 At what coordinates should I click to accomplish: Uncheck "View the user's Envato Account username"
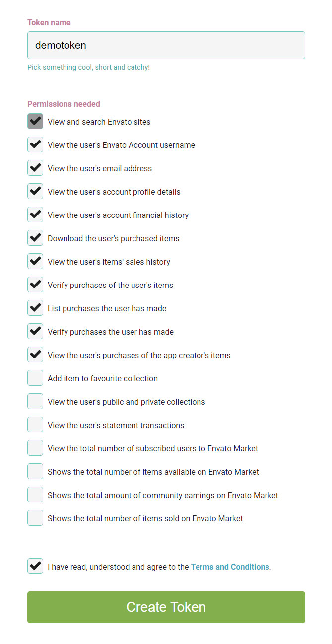35,144
